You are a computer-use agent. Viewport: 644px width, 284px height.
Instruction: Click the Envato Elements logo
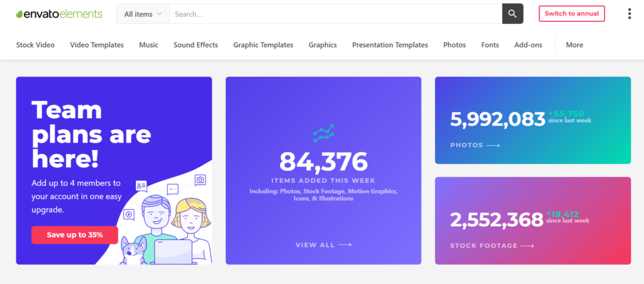coord(59,14)
